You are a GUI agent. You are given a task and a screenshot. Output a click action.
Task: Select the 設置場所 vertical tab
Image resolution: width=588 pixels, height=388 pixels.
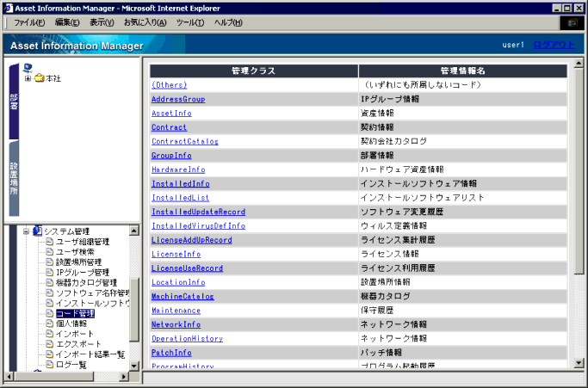click(14, 178)
